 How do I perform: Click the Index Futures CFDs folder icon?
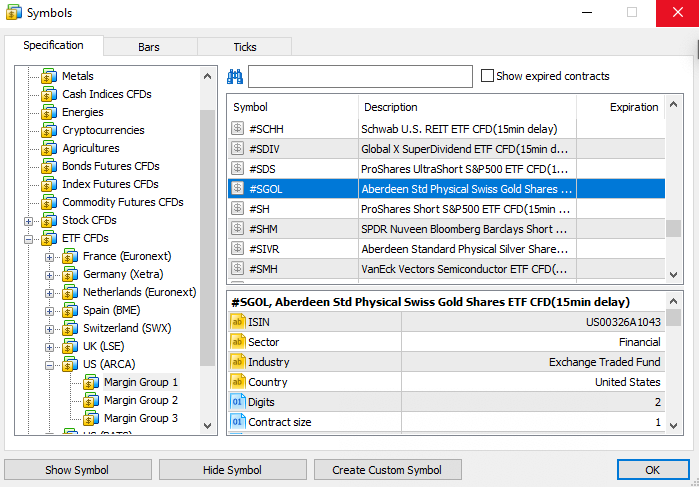49,184
